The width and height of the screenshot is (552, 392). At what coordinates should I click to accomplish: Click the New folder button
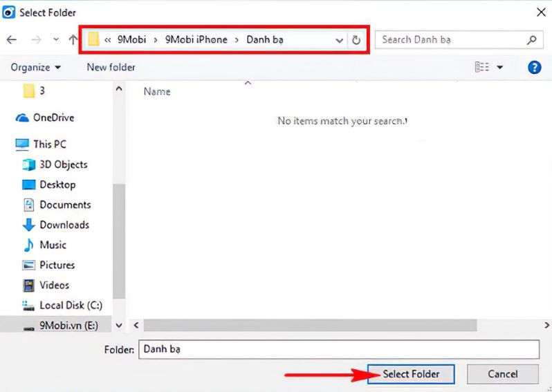[x=111, y=67]
